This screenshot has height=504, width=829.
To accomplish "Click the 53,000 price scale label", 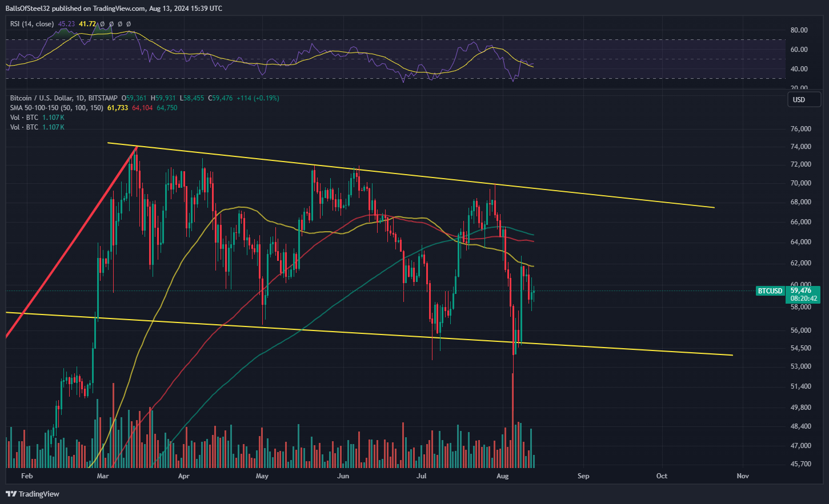I will (x=800, y=366).
